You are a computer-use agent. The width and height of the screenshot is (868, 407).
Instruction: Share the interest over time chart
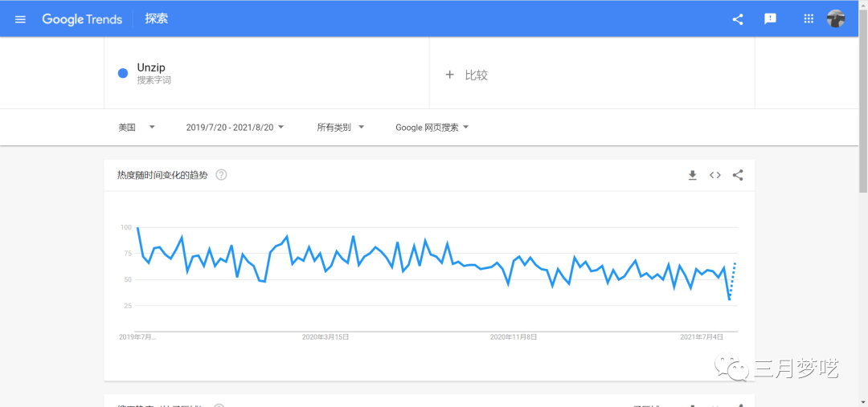pos(738,175)
